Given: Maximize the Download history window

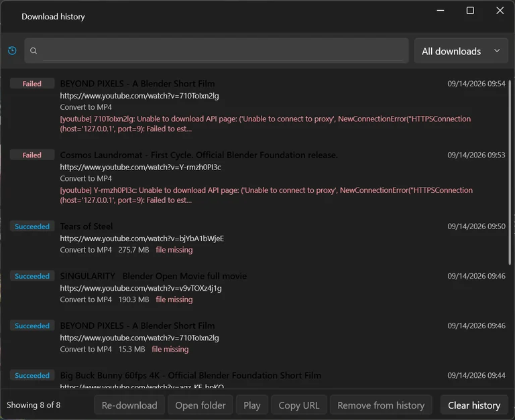Looking at the screenshot, I should point(470,11).
